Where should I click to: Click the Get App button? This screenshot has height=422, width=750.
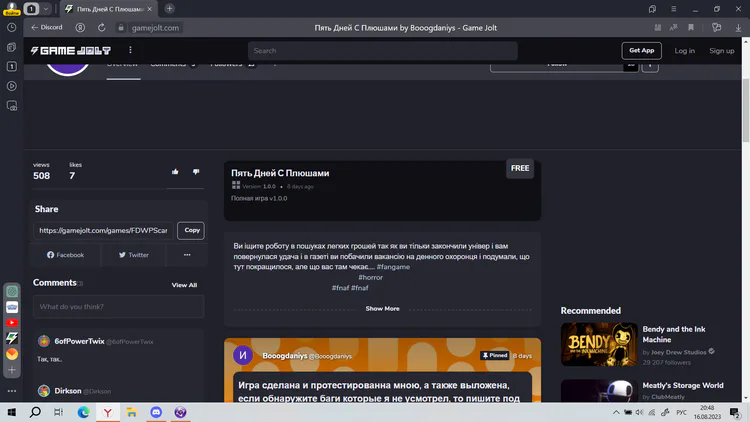tap(641, 51)
